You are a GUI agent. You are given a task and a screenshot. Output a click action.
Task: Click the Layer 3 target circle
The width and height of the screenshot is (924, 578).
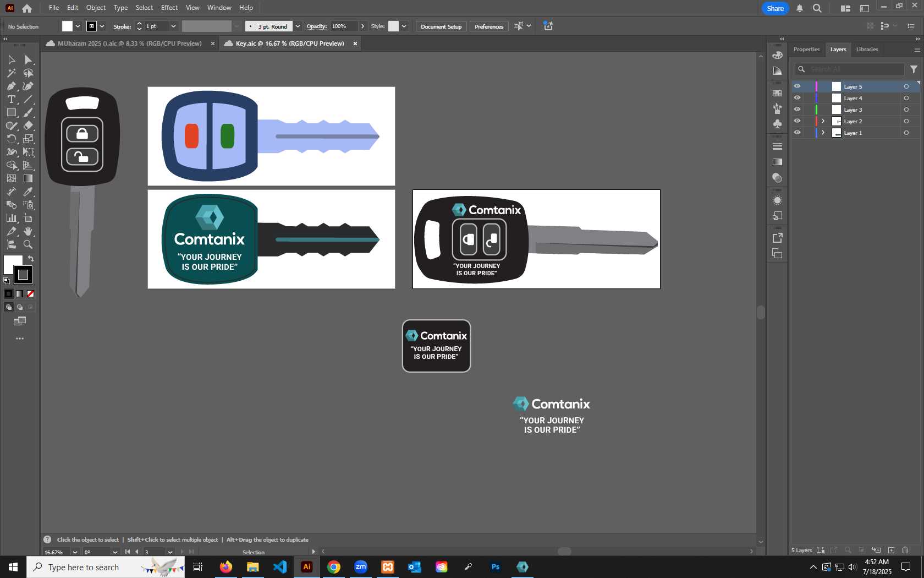[x=906, y=110]
